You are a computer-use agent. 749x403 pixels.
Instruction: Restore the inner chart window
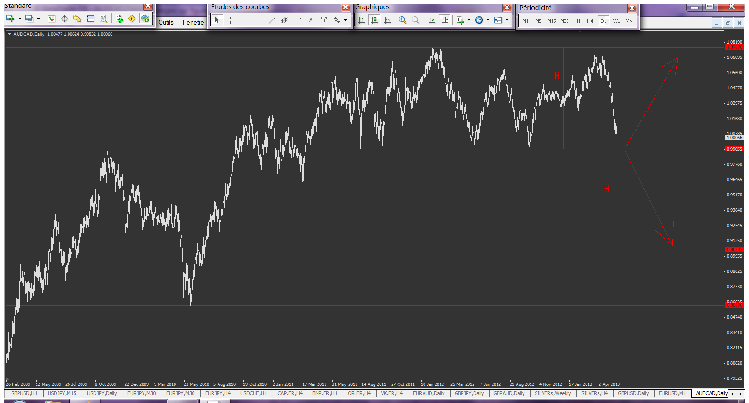click(728, 22)
